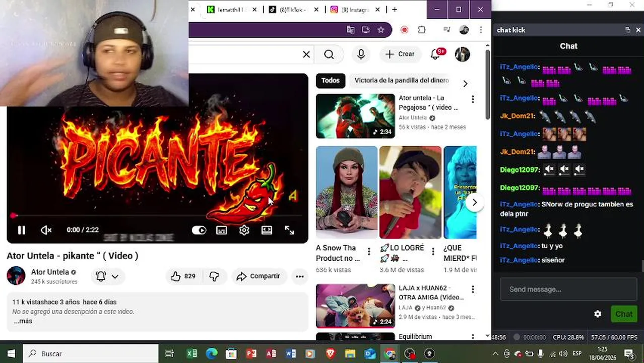Open options for OTRA AMIGA video
The image size is (644, 363).
(473, 289)
